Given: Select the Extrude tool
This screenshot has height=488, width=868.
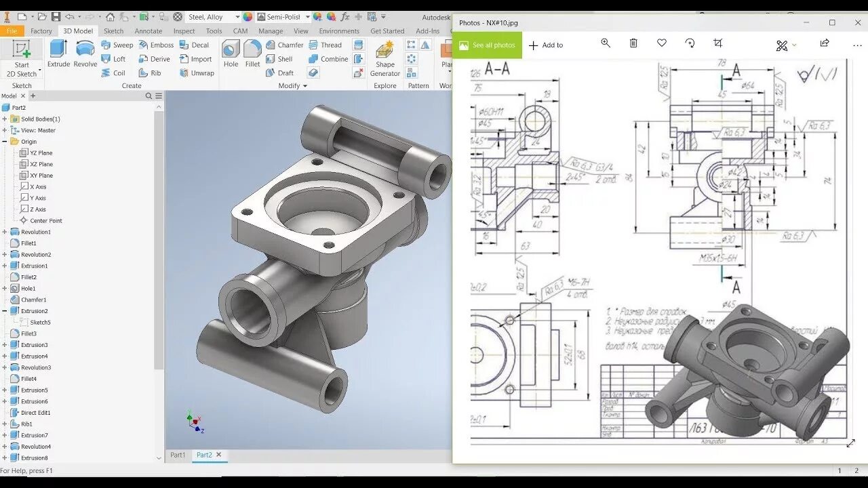Looking at the screenshot, I should [58, 54].
